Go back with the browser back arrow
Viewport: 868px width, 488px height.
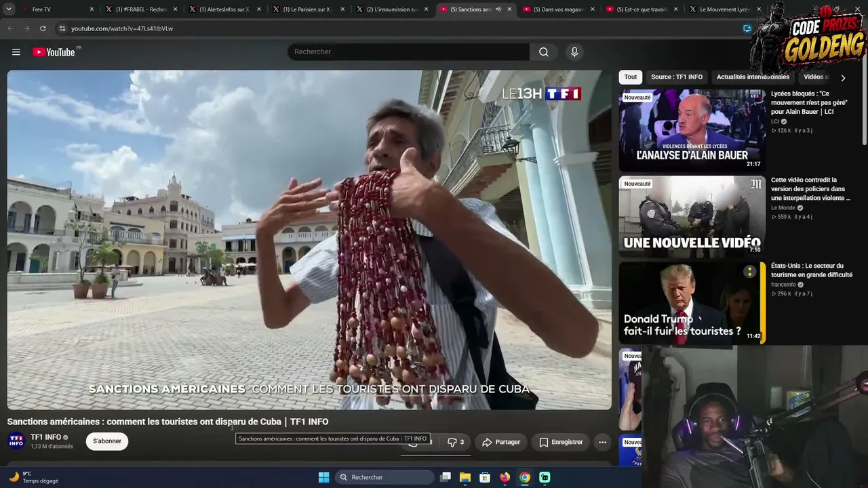[x=10, y=28]
